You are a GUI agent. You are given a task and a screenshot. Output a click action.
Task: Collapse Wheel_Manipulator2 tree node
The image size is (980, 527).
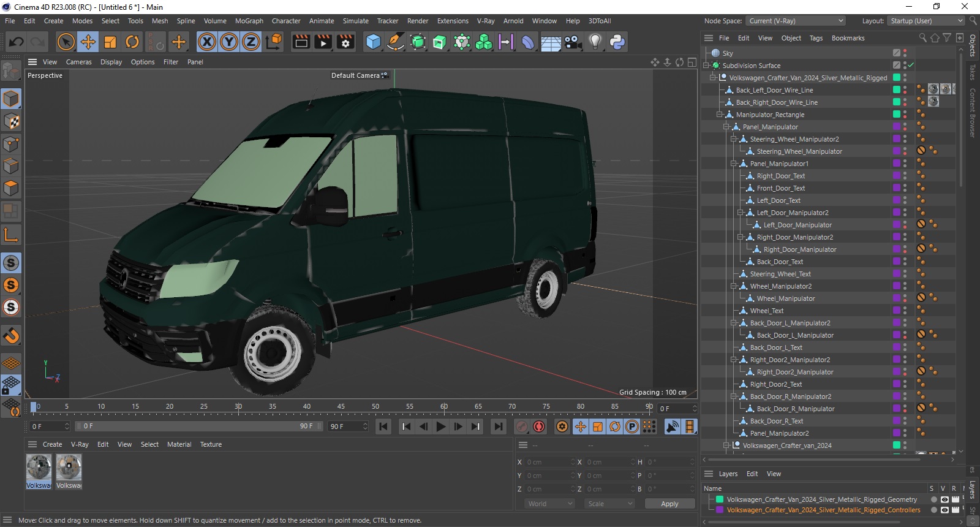click(x=734, y=286)
